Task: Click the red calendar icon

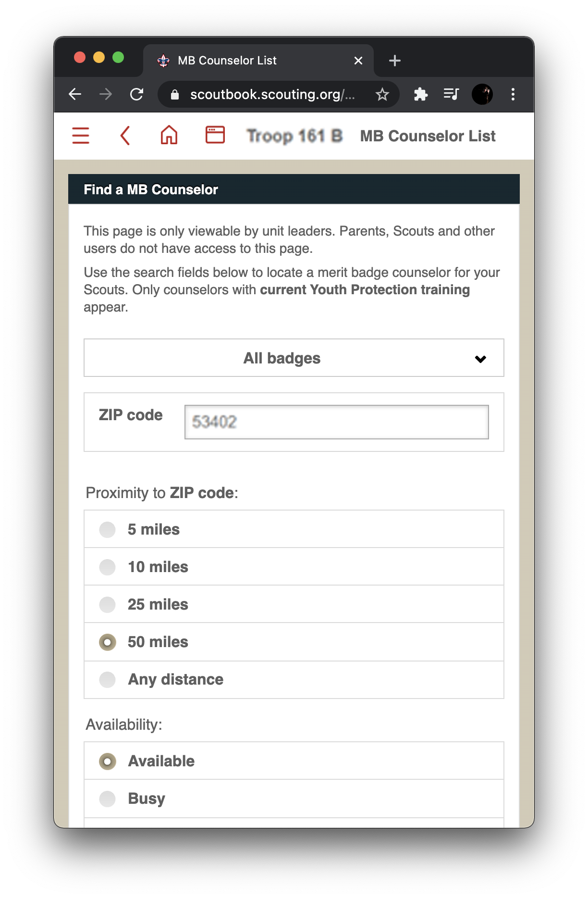Action: 215,135
